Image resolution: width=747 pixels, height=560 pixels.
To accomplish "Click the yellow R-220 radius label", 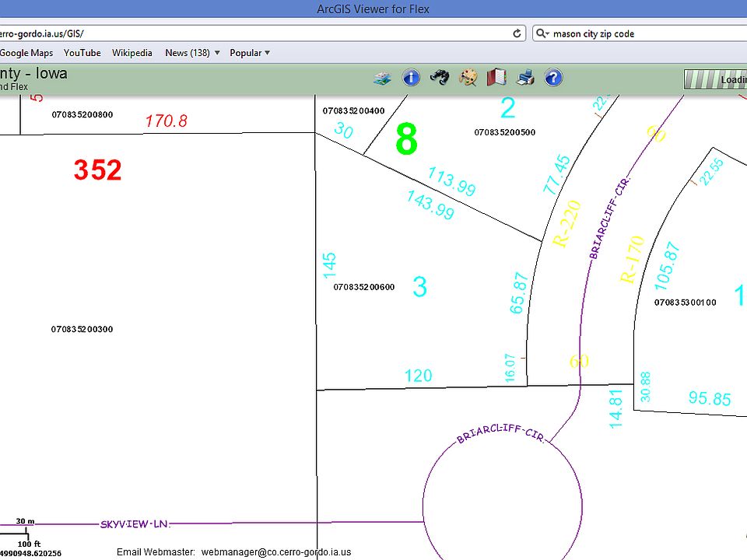I will point(566,224).
